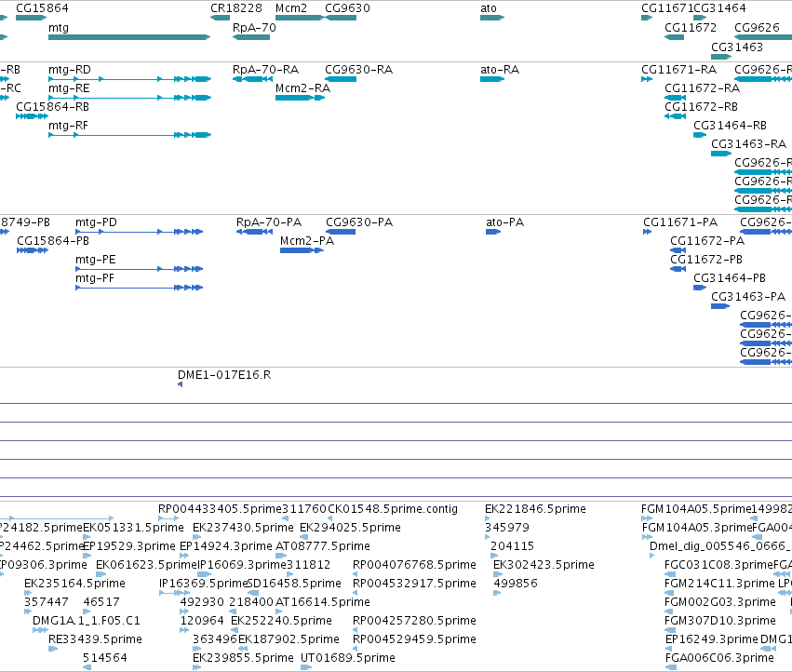Select the ato-RA transcript
This screenshot has height=672, width=792.
pyautogui.click(x=492, y=79)
